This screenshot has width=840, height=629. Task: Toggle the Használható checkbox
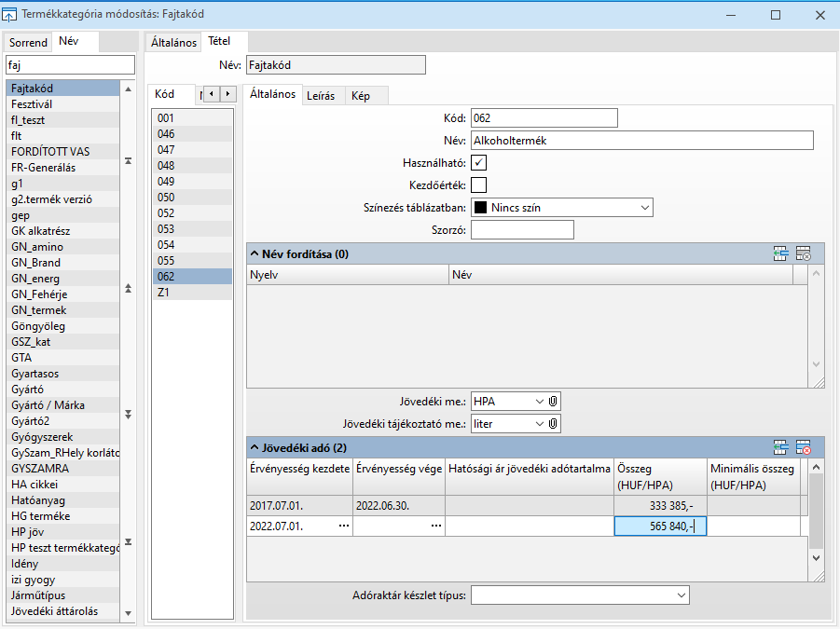click(479, 163)
